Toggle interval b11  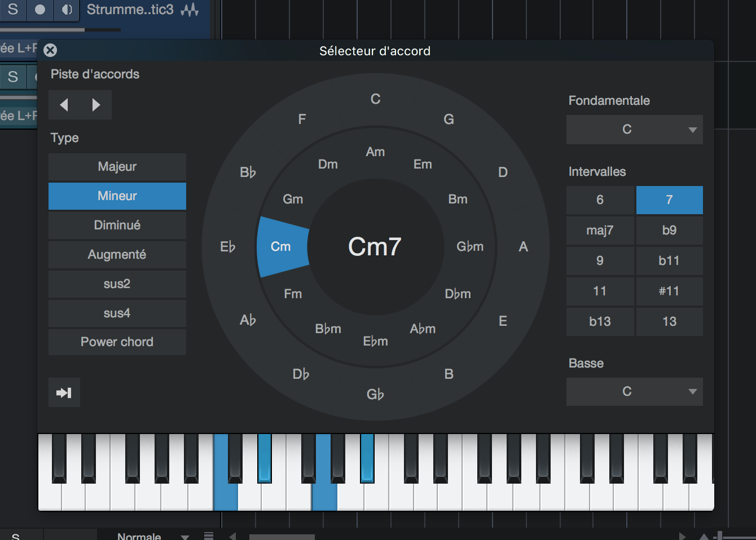[x=670, y=260]
